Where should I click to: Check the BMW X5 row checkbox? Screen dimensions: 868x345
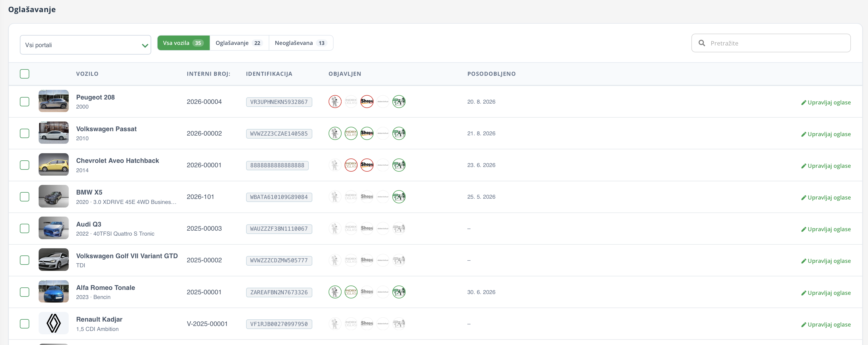click(x=25, y=196)
